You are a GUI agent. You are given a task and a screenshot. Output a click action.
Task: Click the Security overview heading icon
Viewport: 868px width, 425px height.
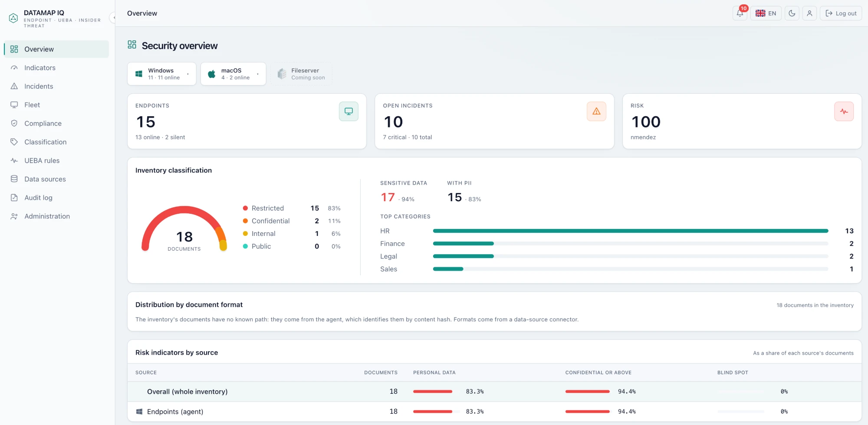tap(132, 45)
